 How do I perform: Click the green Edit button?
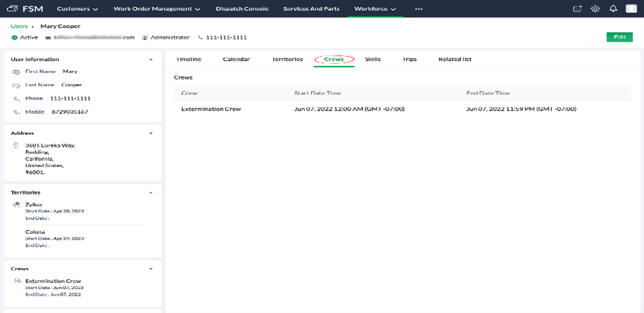tap(619, 37)
